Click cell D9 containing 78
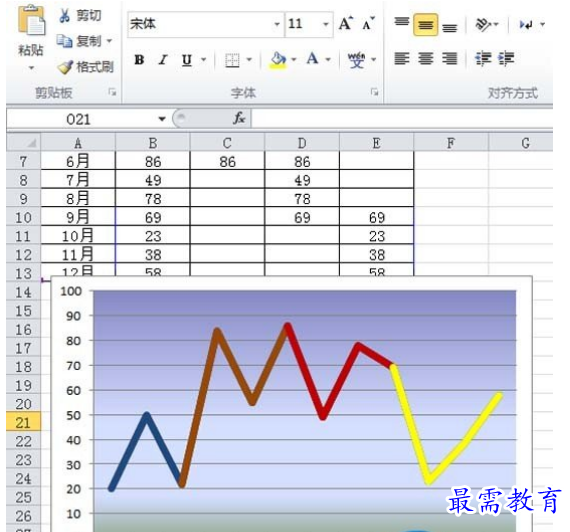 click(x=302, y=198)
